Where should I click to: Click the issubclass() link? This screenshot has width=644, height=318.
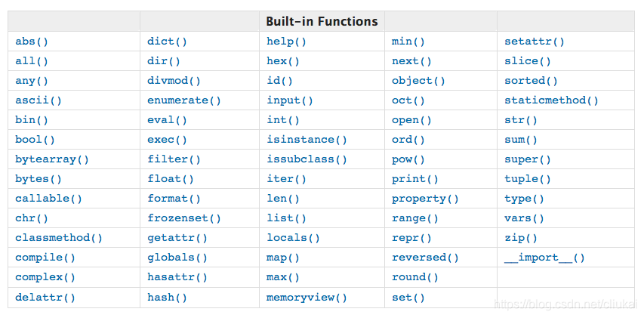307,159
